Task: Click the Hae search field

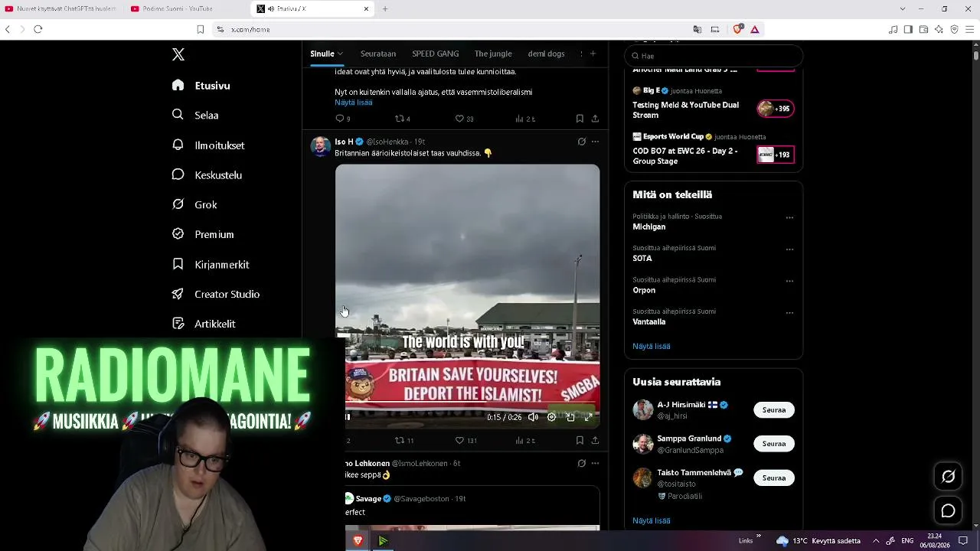Action: click(714, 56)
